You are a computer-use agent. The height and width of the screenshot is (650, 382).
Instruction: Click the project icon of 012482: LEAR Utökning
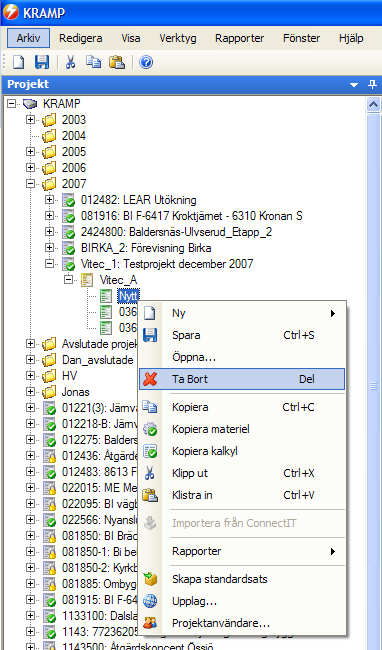(x=68, y=200)
